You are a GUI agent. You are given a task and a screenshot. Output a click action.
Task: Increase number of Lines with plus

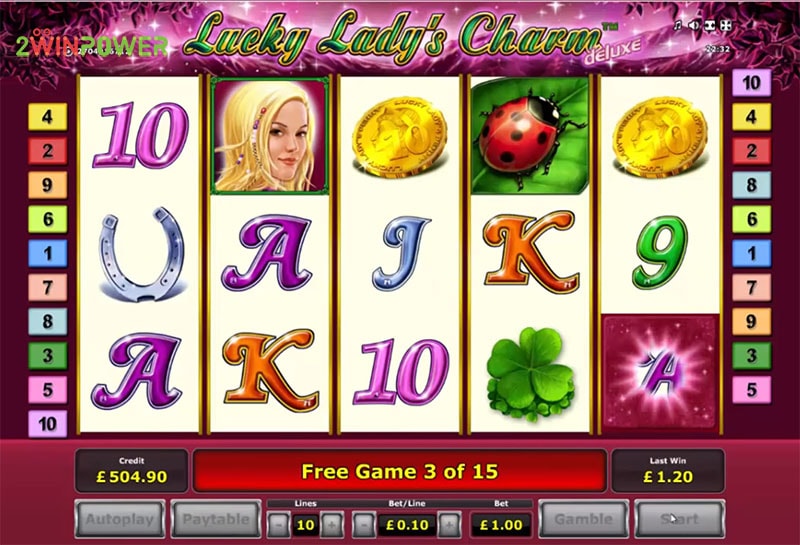coord(332,525)
